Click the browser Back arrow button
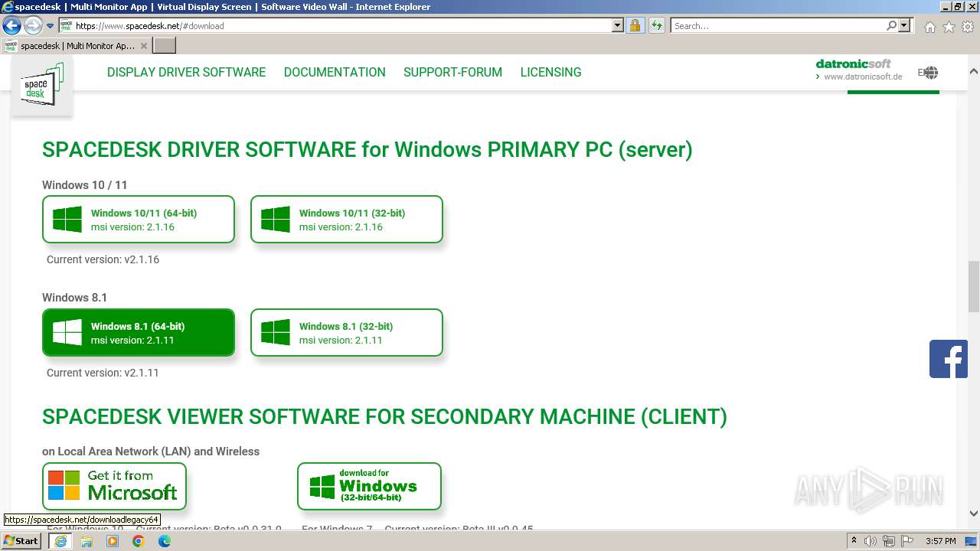 click(11, 25)
